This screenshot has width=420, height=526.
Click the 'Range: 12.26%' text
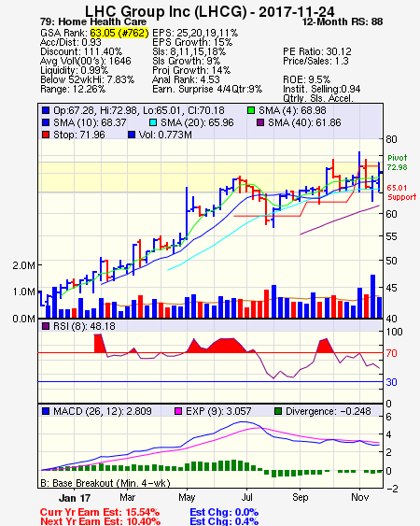click(73, 90)
